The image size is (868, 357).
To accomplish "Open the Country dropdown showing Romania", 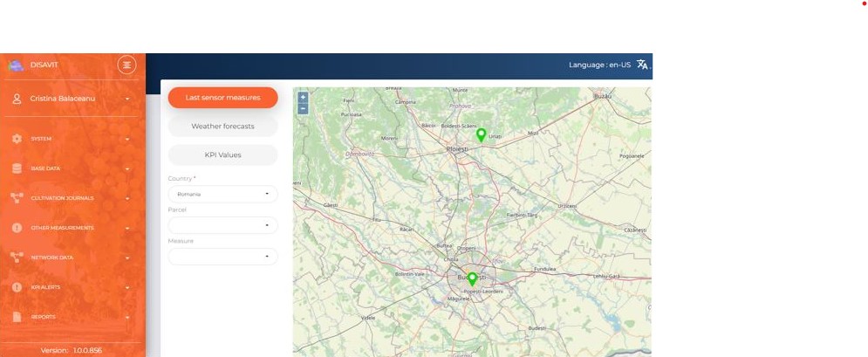I will click(x=223, y=195).
